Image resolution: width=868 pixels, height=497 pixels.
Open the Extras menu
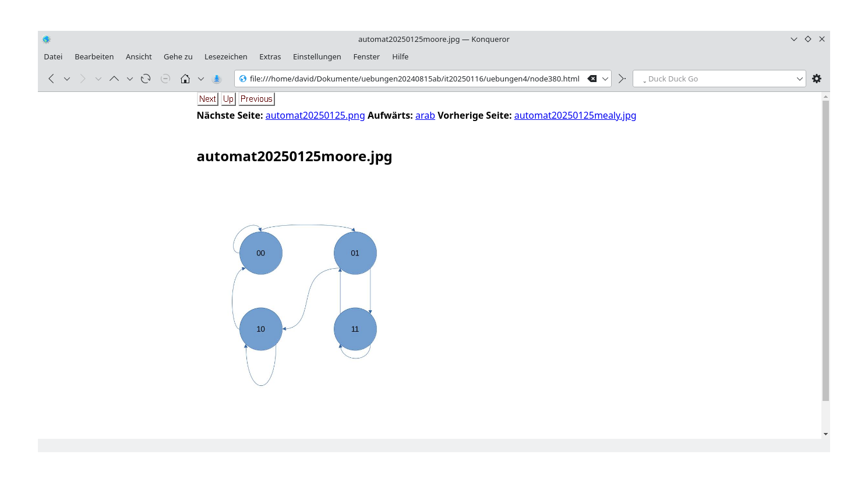coord(270,56)
